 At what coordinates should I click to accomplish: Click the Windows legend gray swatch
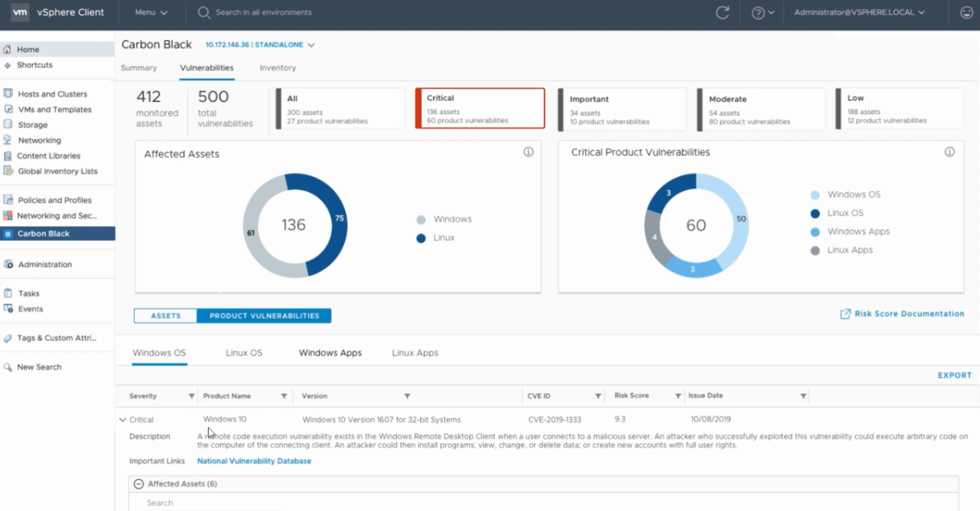point(421,220)
